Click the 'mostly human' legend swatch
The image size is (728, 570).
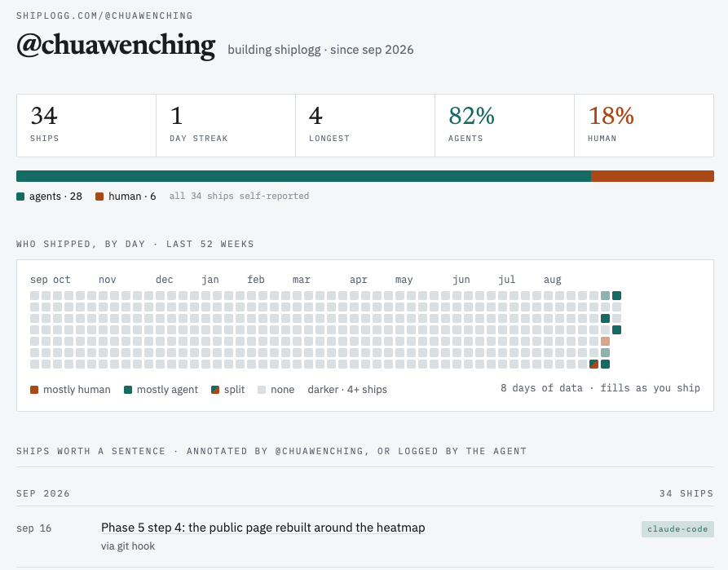34,390
